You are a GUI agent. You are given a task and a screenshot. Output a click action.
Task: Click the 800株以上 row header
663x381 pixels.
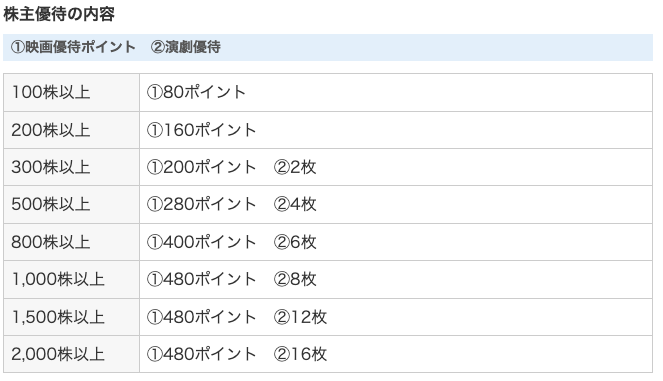click(x=71, y=242)
